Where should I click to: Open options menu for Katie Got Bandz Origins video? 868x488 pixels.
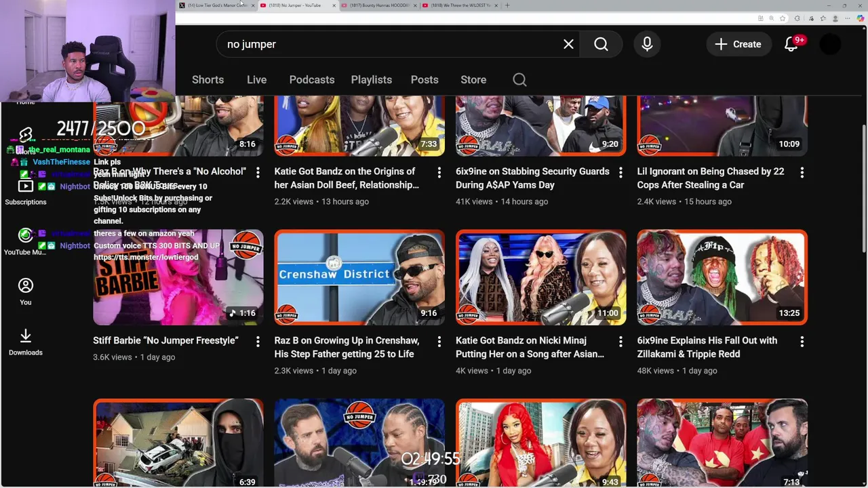[x=439, y=173]
